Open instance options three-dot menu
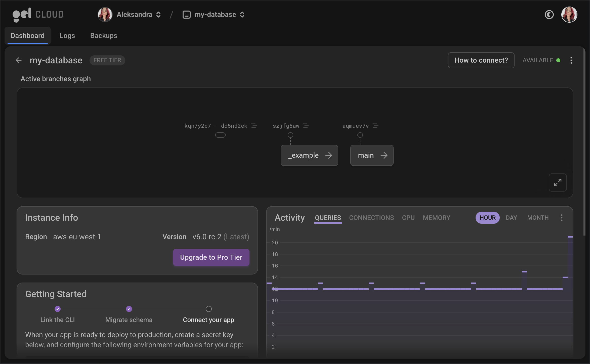The image size is (590, 364). pyautogui.click(x=571, y=60)
